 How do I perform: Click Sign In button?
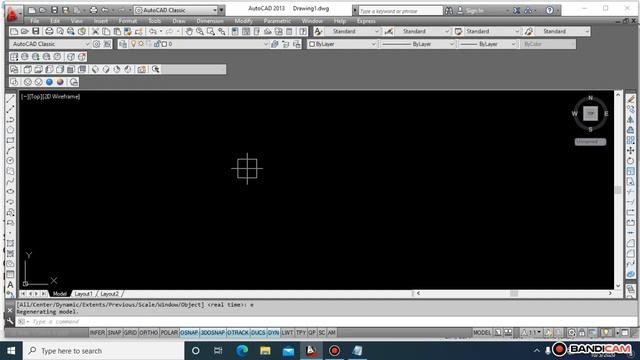(x=475, y=11)
